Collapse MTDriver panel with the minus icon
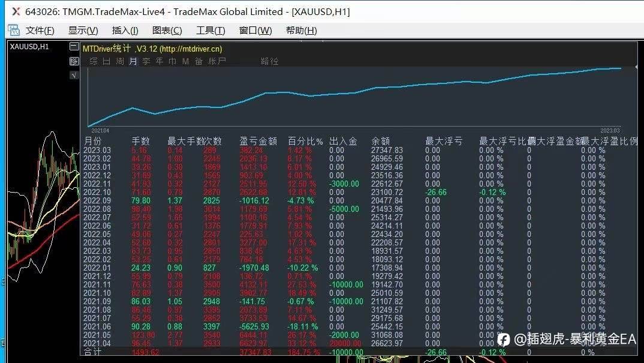The height and width of the screenshot is (363, 644). click(74, 46)
